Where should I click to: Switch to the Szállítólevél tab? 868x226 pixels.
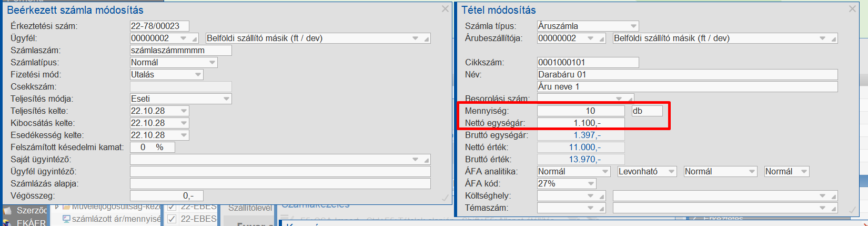[x=249, y=208]
